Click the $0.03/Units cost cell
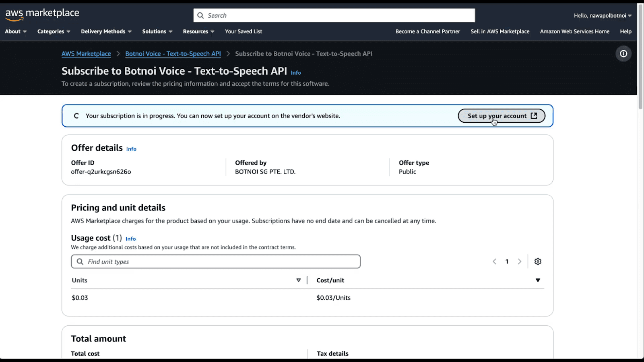This screenshot has width=644, height=362. click(x=333, y=298)
